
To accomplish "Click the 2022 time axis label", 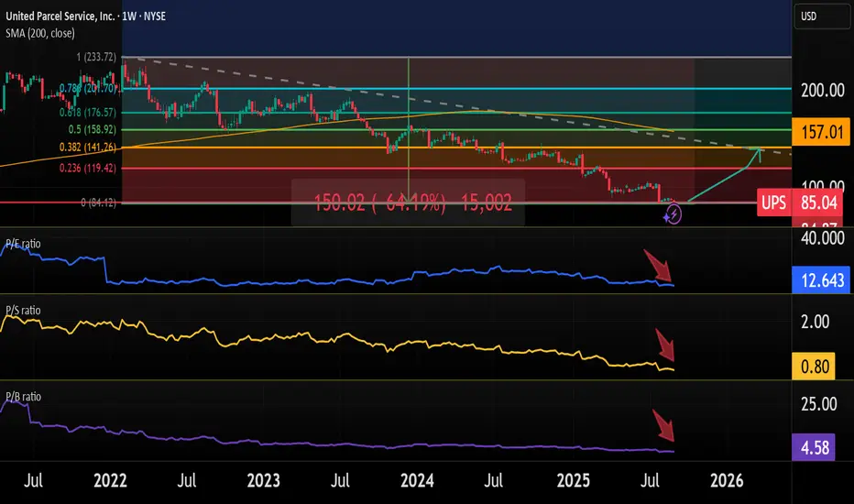I will (x=110, y=480).
